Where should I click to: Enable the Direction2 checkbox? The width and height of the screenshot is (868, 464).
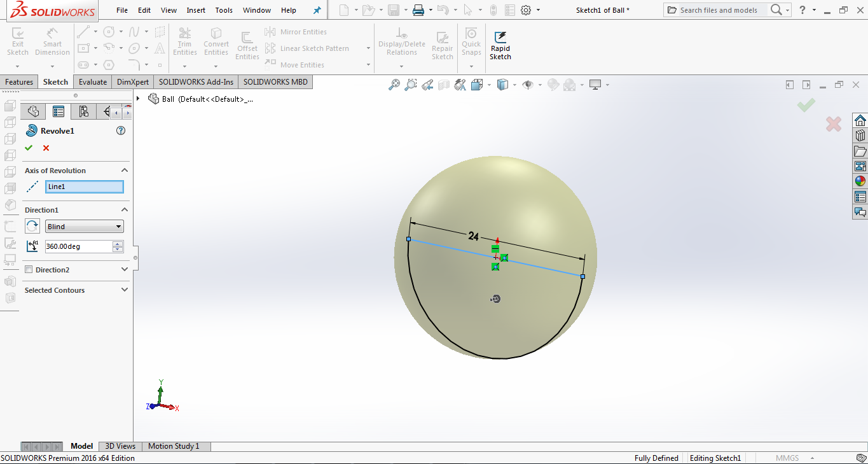pos(29,269)
